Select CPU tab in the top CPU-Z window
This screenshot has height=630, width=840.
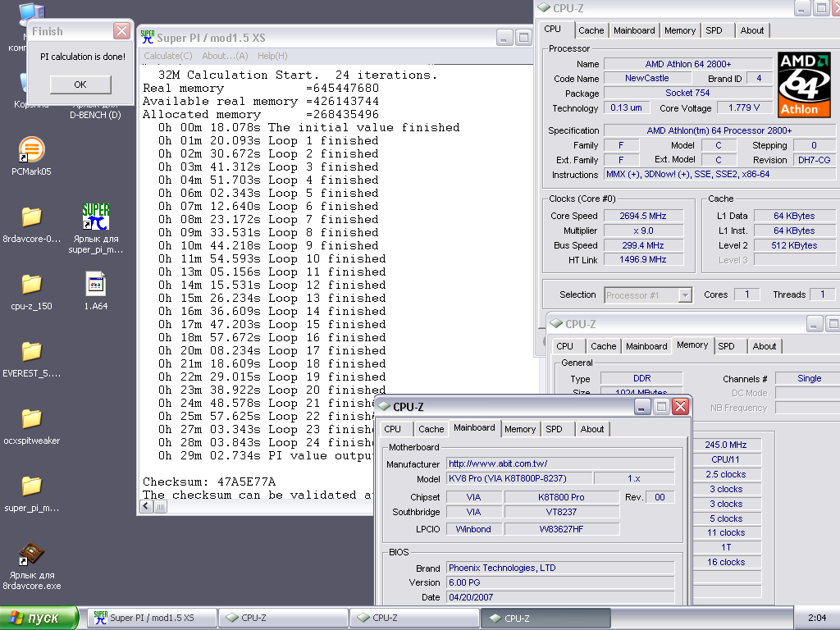pyautogui.click(x=552, y=29)
